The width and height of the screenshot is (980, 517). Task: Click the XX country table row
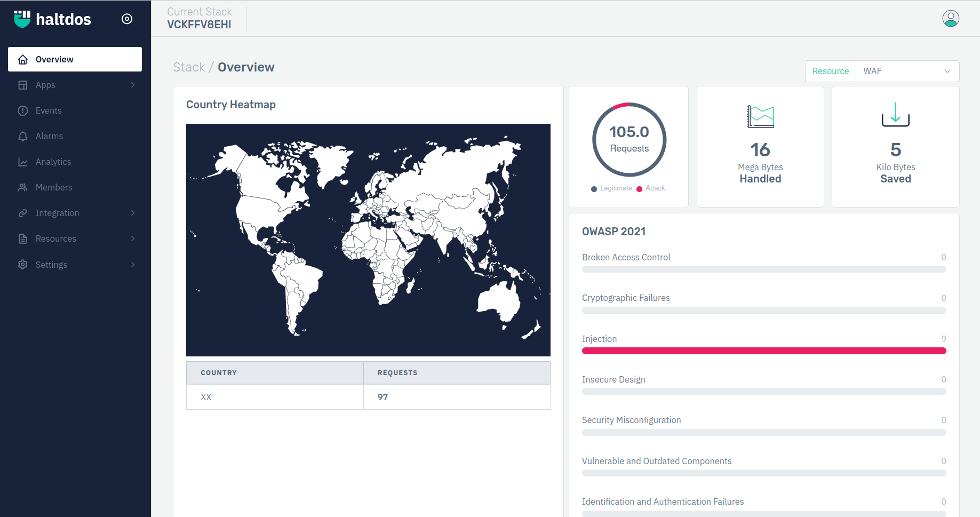click(368, 397)
